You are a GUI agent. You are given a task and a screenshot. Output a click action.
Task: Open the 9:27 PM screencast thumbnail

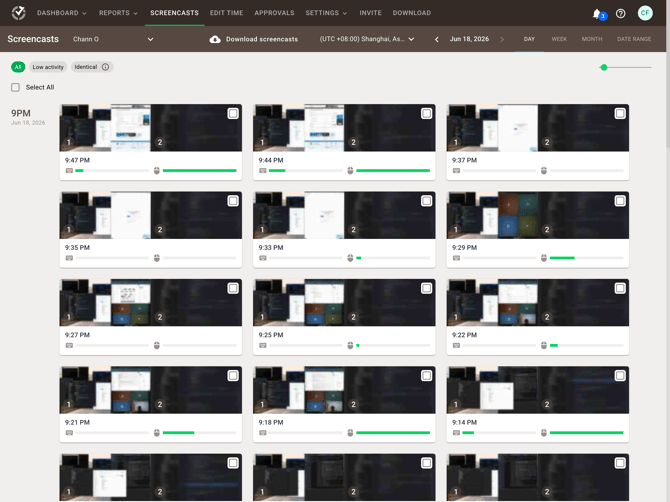(x=150, y=302)
